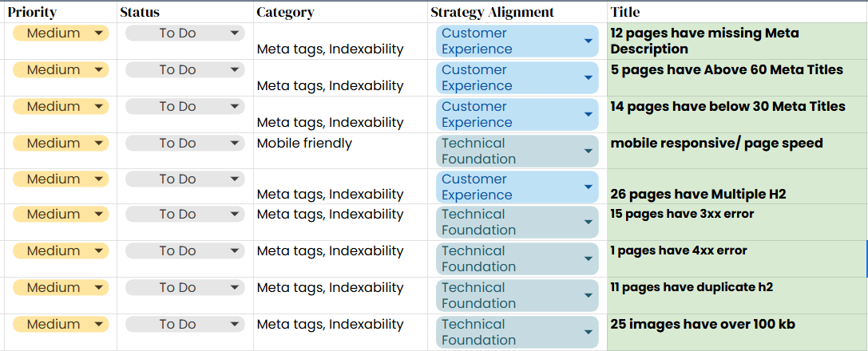
Task: Select Category cell in the 3xx error row
Action: click(x=330, y=215)
